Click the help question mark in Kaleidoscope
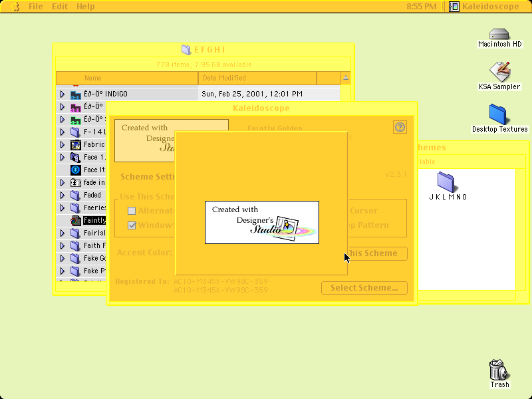The height and width of the screenshot is (399, 532). coord(400,127)
